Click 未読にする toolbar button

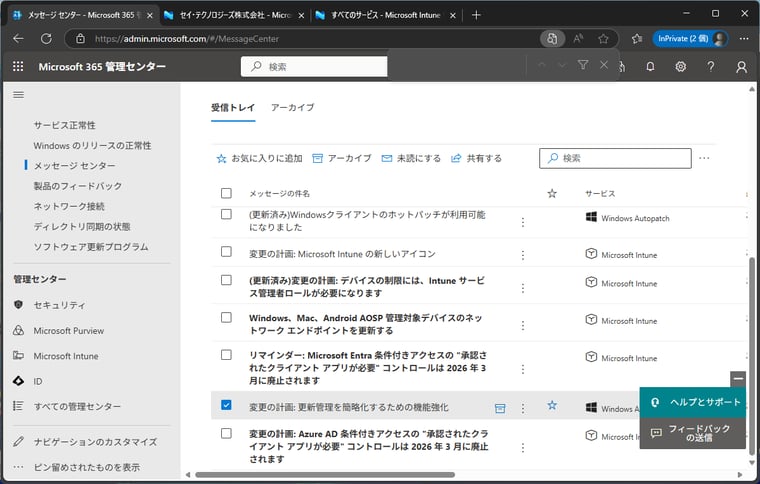tap(411, 158)
